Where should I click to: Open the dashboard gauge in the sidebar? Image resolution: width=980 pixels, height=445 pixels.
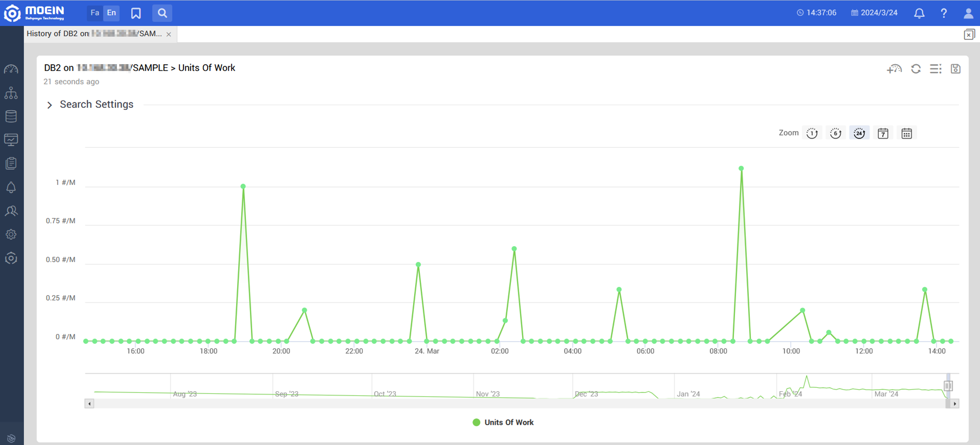(x=11, y=70)
